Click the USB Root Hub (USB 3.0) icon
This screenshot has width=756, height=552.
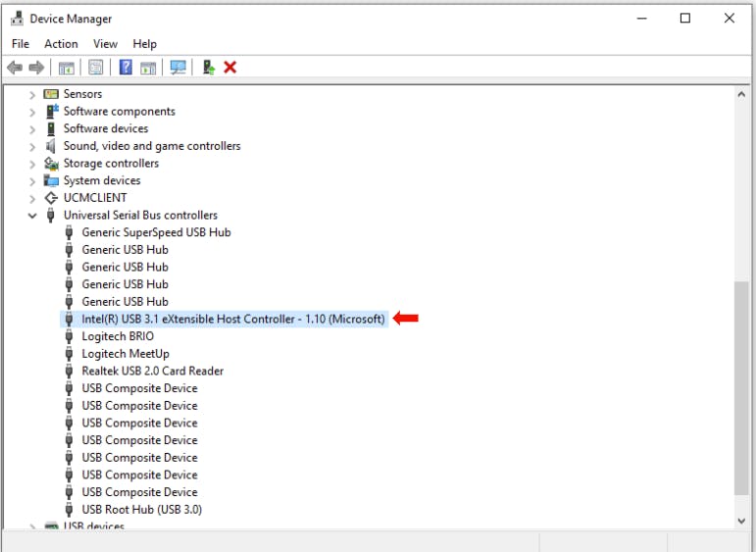coord(69,510)
